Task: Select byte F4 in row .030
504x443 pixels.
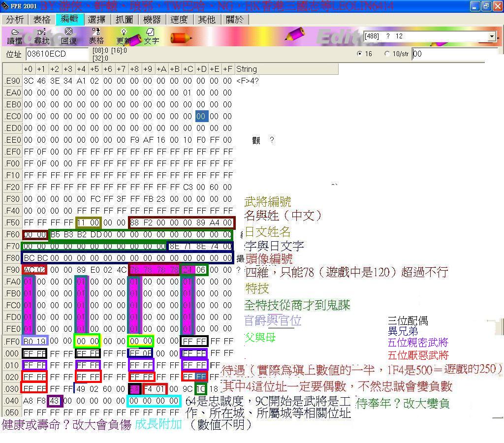Action: click(x=148, y=389)
